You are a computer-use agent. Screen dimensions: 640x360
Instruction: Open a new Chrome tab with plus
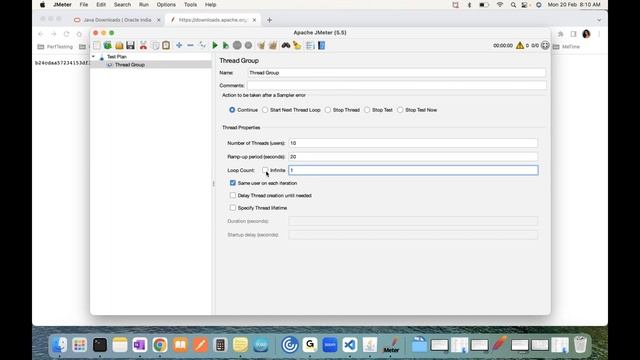(x=269, y=20)
